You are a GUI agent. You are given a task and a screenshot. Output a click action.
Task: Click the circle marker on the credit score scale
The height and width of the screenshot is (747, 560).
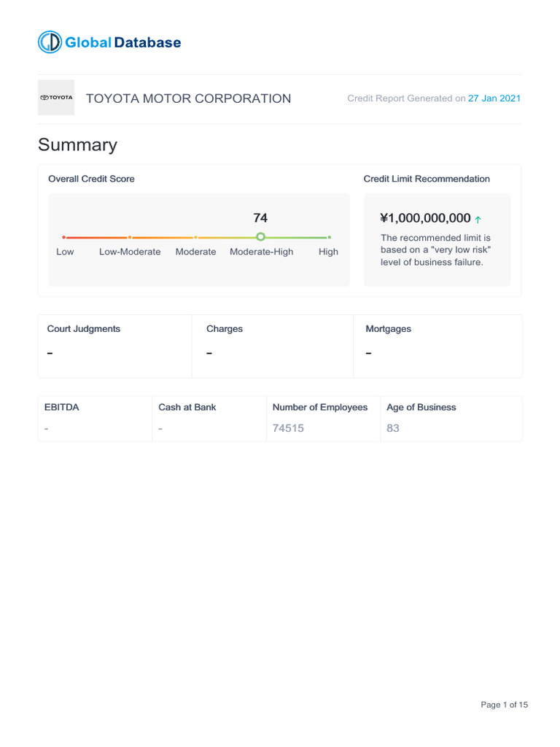coord(260,236)
